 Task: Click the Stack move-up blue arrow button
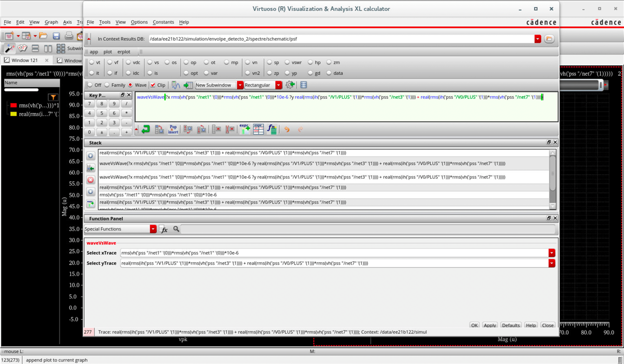[91, 156]
